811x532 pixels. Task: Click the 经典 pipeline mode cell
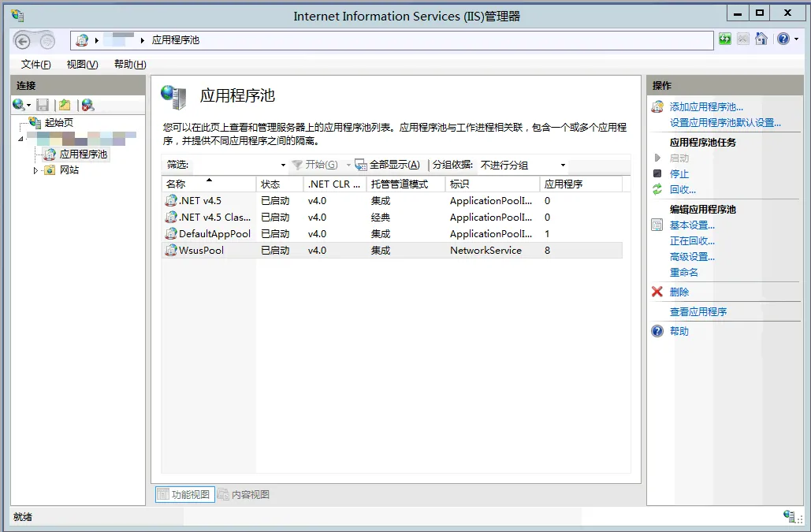click(381, 218)
